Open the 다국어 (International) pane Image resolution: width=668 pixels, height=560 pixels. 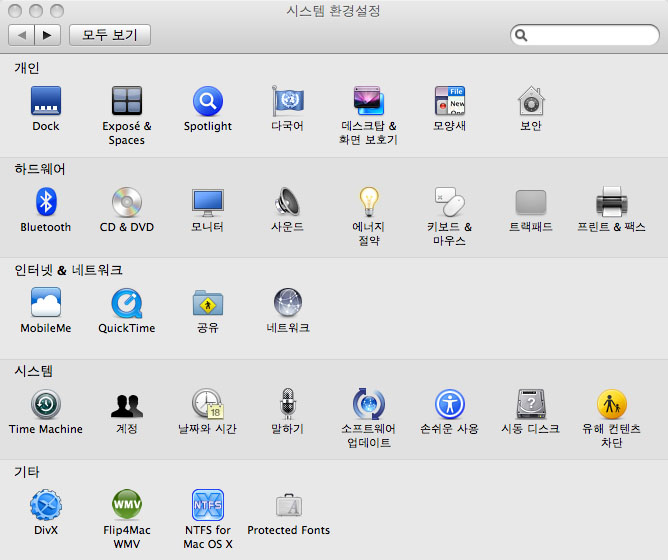[288, 101]
